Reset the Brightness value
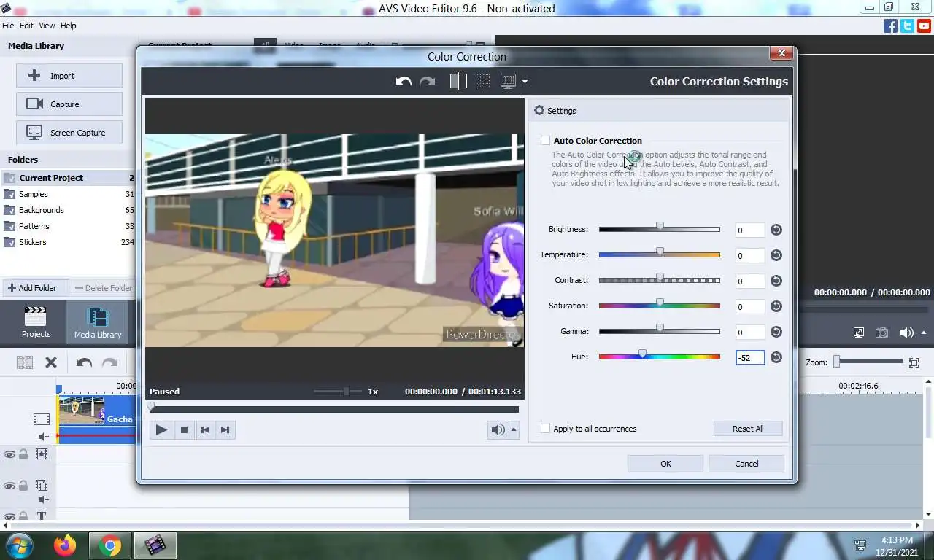The height and width of the screenshot is (560, 934). [x=776, y=230]
